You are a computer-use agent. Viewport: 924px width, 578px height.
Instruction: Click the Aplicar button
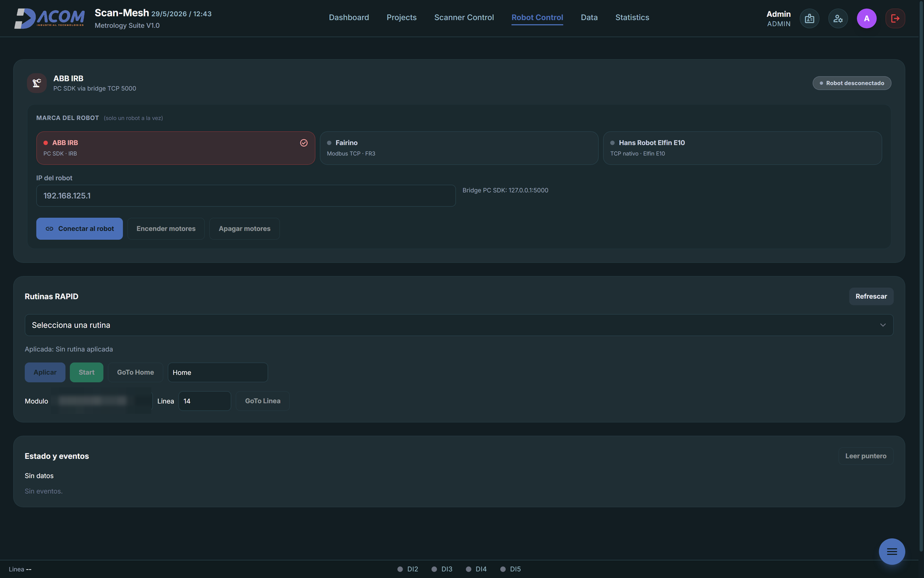point(45,372)
